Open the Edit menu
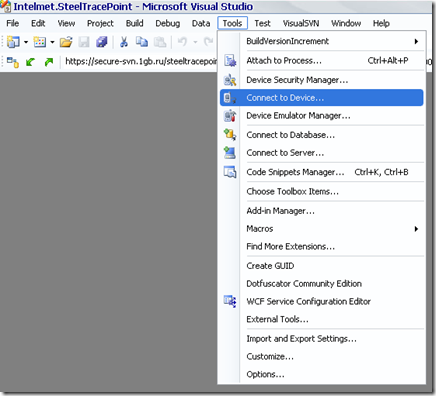436x396 pixels. (38, 23)
